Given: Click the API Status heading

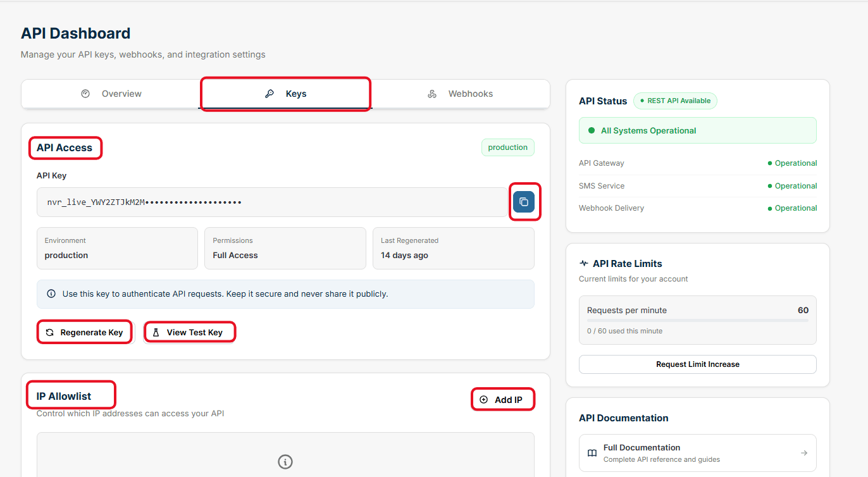Looking at the screenshot, I should coord(603,101).
